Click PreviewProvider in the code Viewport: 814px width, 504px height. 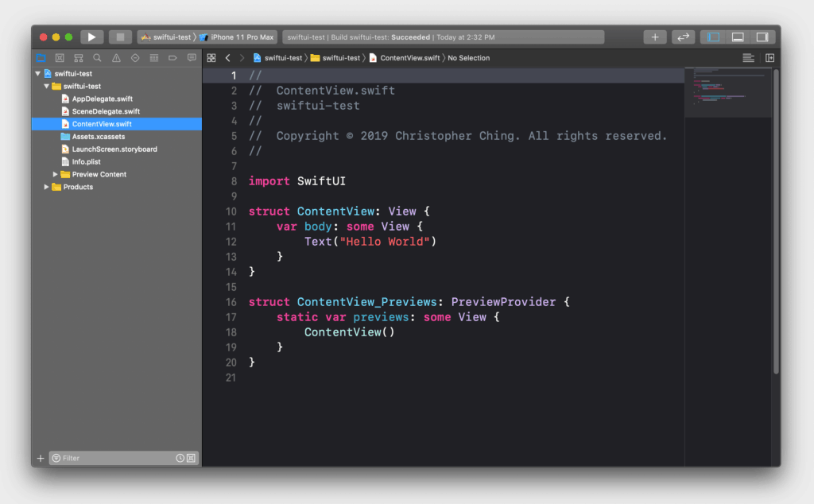[503, 301]
